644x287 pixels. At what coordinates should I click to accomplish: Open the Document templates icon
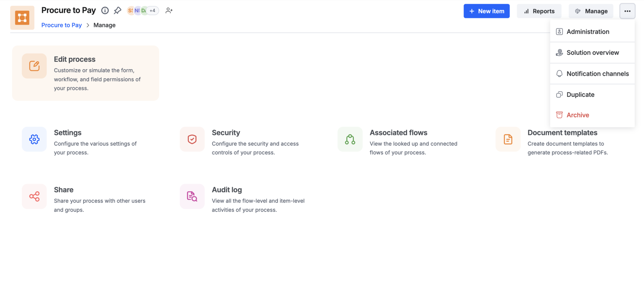tap(508, 139)
